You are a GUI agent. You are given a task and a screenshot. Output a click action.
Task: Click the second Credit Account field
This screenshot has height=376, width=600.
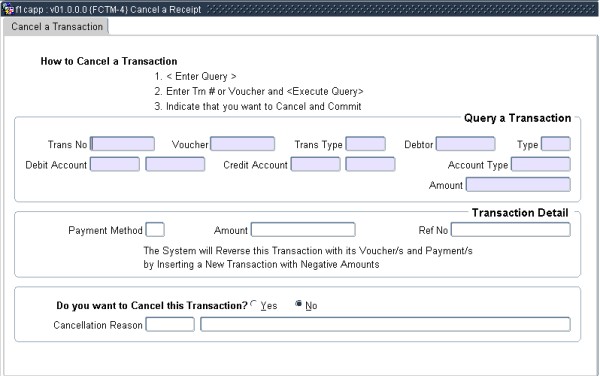tap(370, 164)
